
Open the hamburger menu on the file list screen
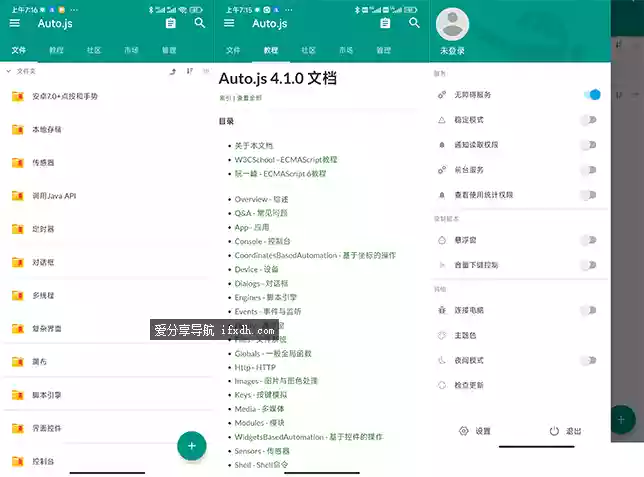pyautogui.click(x=15, y=23)
